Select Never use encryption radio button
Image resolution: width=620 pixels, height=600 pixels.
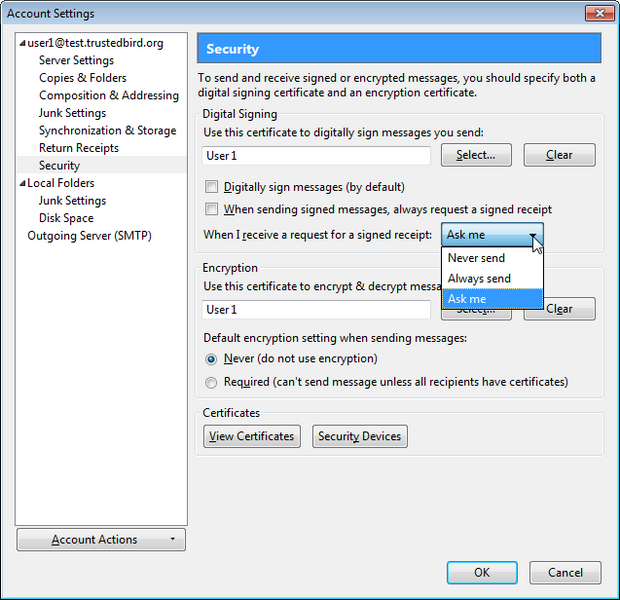click(211, 359)
